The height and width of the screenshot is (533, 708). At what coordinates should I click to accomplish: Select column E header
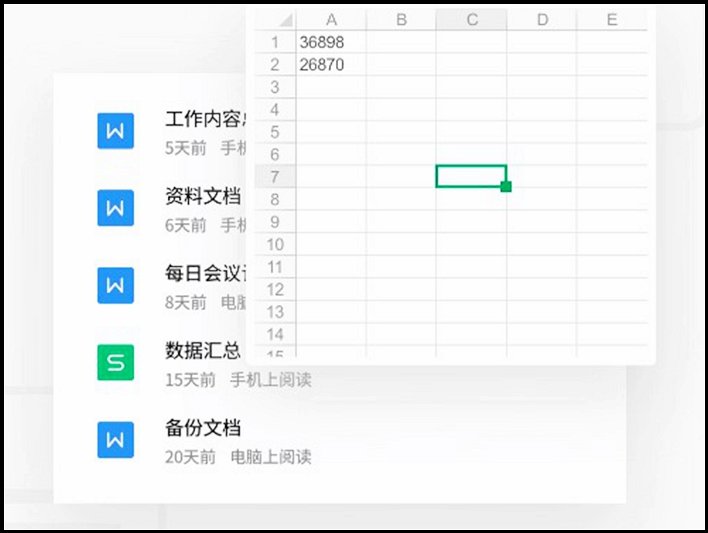611,20
